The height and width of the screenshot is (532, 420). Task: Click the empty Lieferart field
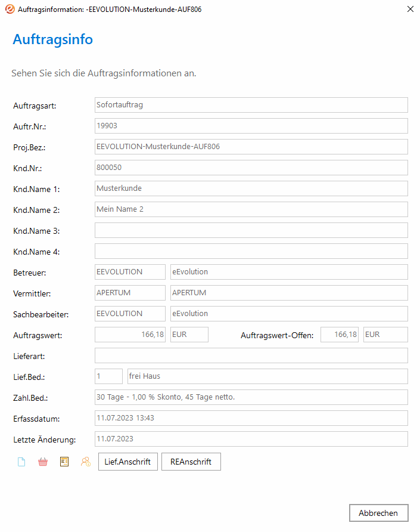pos(251,355)
